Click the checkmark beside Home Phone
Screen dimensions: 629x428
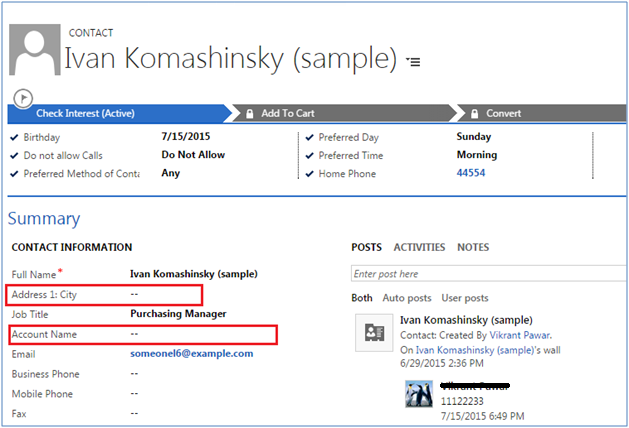click(x=309, y=174)
